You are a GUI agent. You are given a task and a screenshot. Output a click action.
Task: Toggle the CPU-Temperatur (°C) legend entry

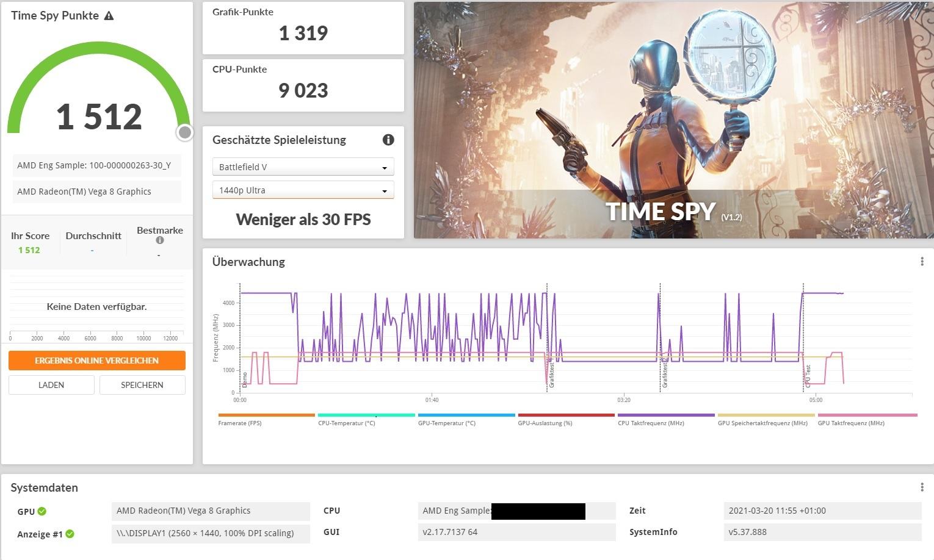click(366, 420)
